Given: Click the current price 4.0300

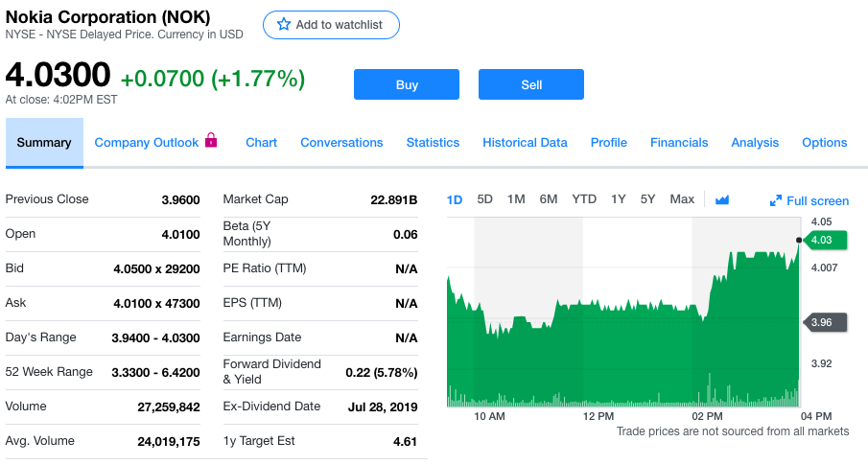Looking at the screenshot, I should click(59, 75).
